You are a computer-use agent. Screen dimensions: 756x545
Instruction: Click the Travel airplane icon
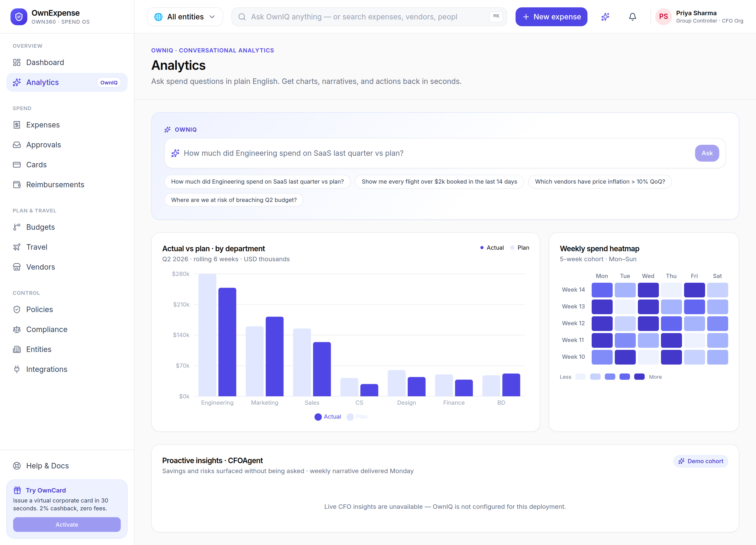pyautogui.click(x=17, y=247)
